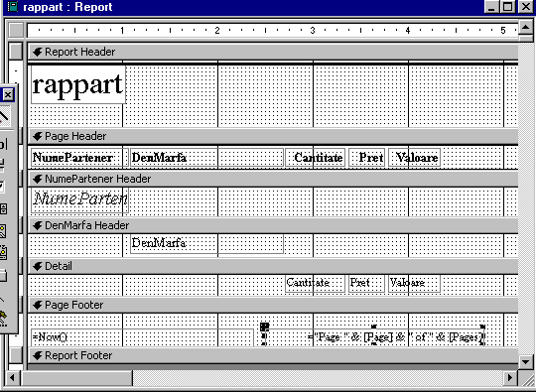The height and width of the screenshot is (392, 536).
Task: Select the Detail section bar
Action: (273, 266)
